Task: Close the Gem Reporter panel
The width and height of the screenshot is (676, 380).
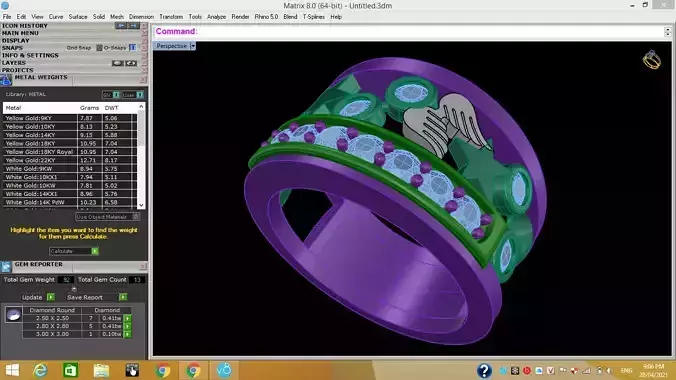Action: (x=143, y=267)
